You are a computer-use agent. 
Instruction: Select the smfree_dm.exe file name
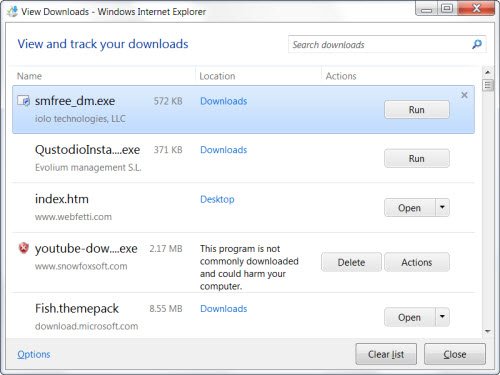coord(75,101)
